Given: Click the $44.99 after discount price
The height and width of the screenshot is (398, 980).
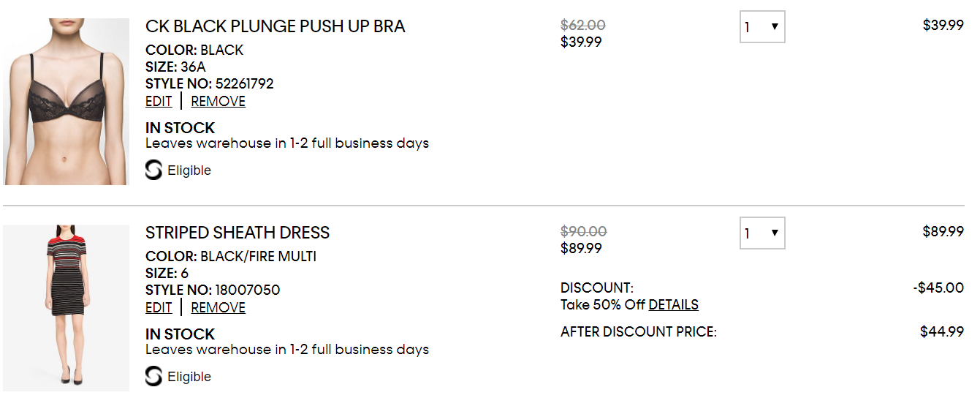Looking at the screenshot, I should pos(941,332).
